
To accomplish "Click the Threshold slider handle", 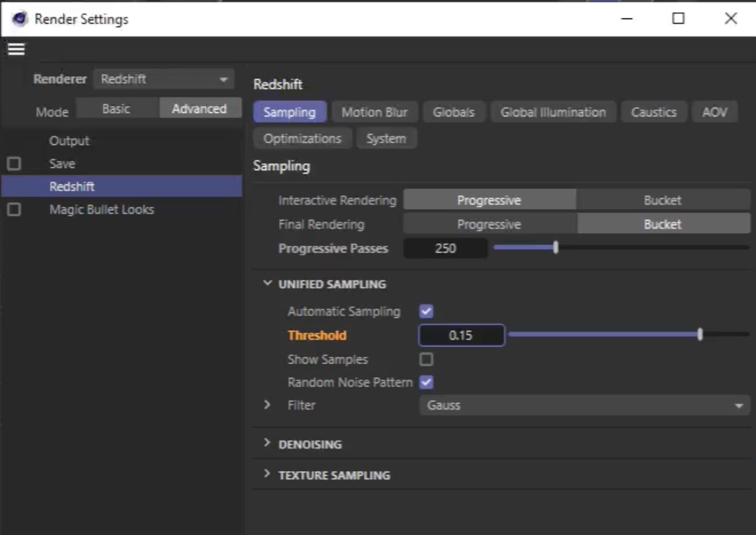I will (700, 335).
